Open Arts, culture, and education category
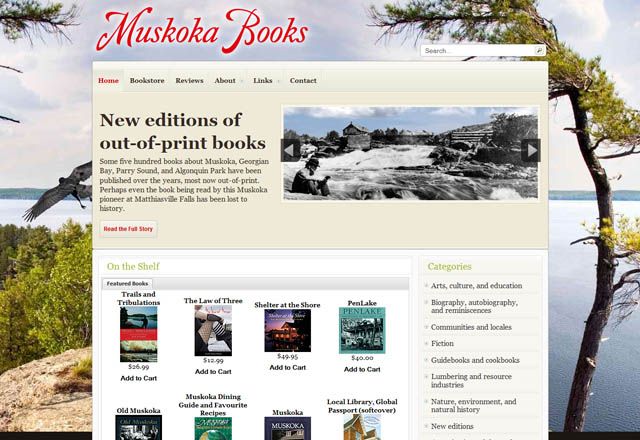 pos(476,286)
